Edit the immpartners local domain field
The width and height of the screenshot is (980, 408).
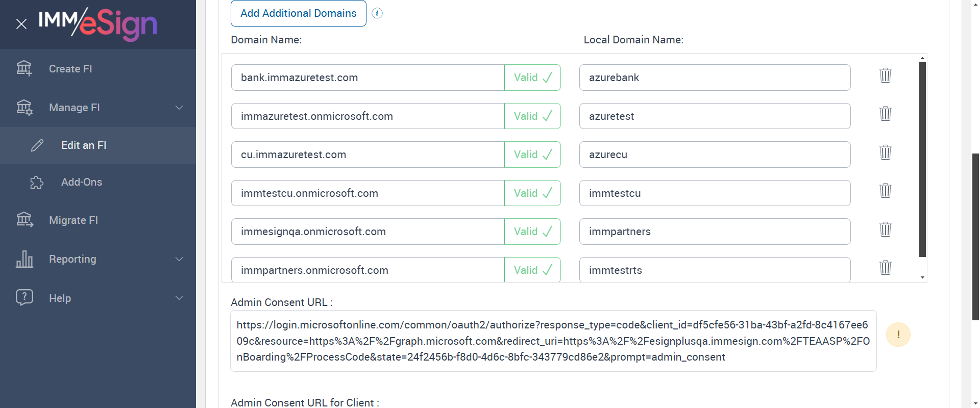(x=715, y=232)
